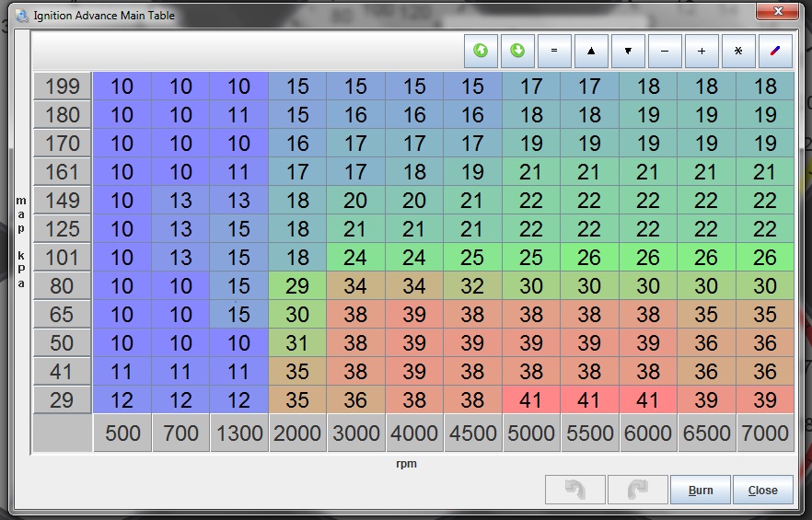
Task: Click the green counter-clockwise arrow toolbar icon
Action: [481, 51]
